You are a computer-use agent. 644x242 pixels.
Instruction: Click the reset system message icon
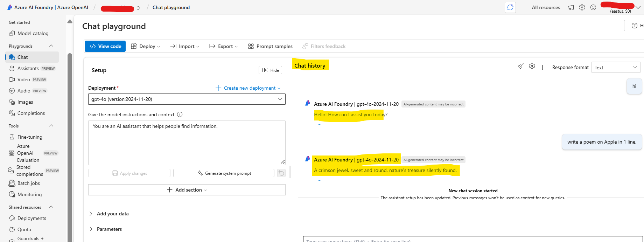point(281,173)
